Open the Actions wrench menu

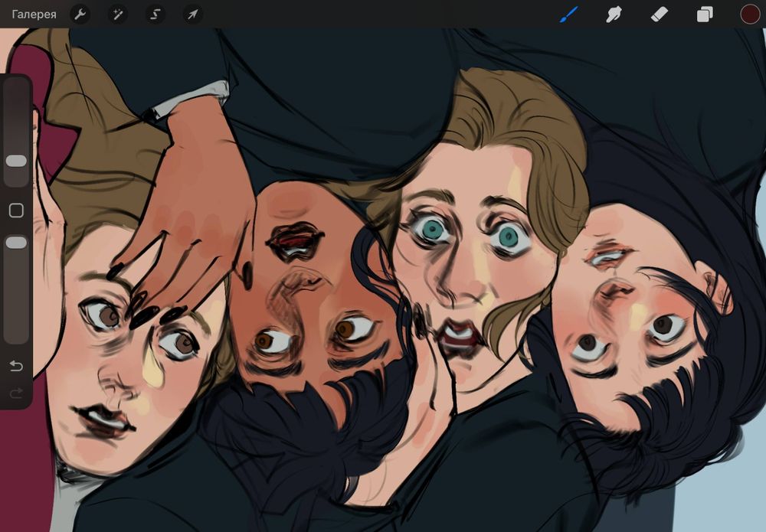click(x=80, y=14)
